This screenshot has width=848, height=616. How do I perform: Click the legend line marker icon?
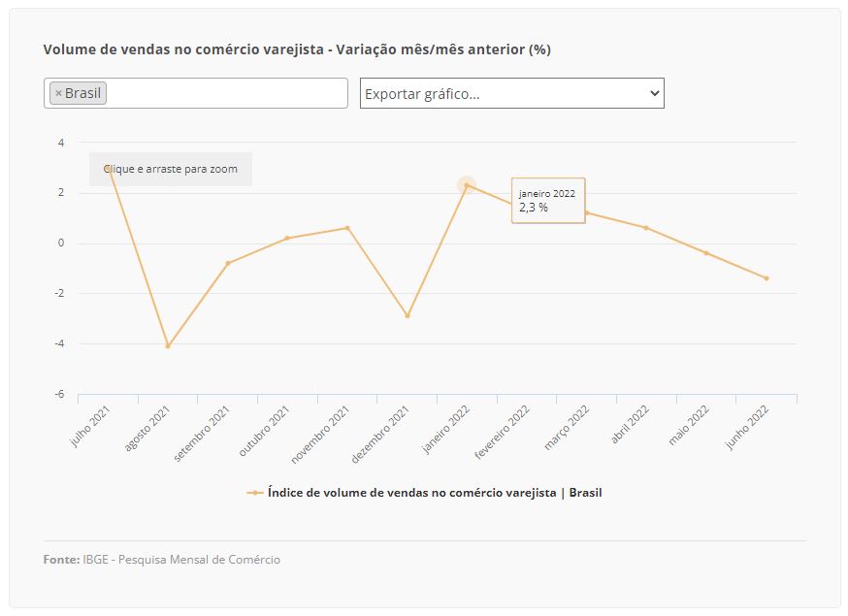[255, 493]
